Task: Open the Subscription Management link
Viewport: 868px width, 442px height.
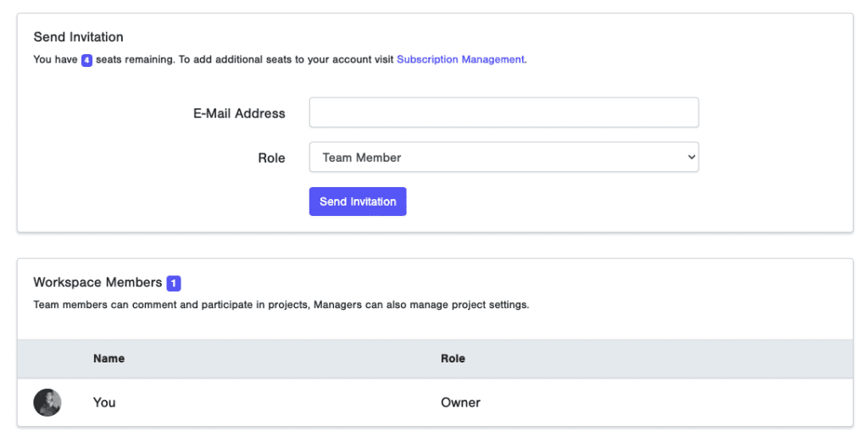Action: coord(462,59)
